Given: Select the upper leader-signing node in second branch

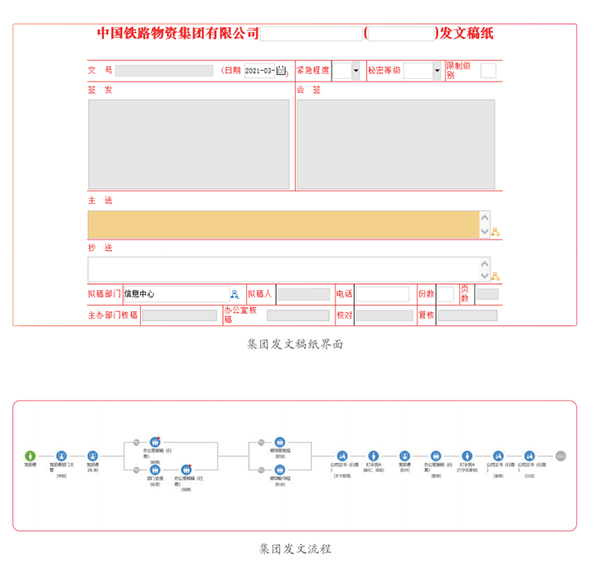Looking at the screenshot, I should (280, 442).
